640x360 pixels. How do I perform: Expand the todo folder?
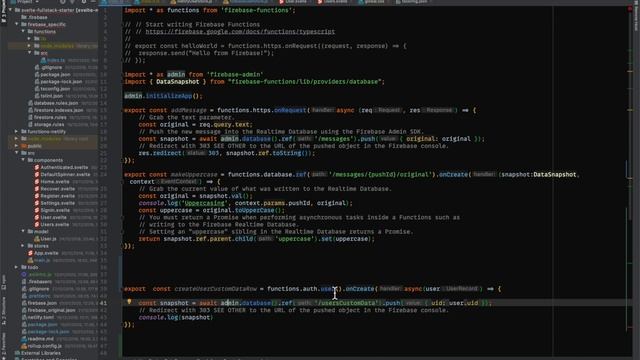click(17, 267)
